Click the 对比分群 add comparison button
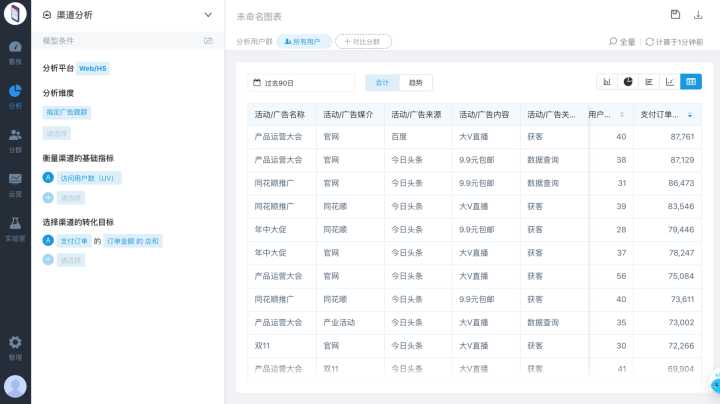 [x=364, y=42]
